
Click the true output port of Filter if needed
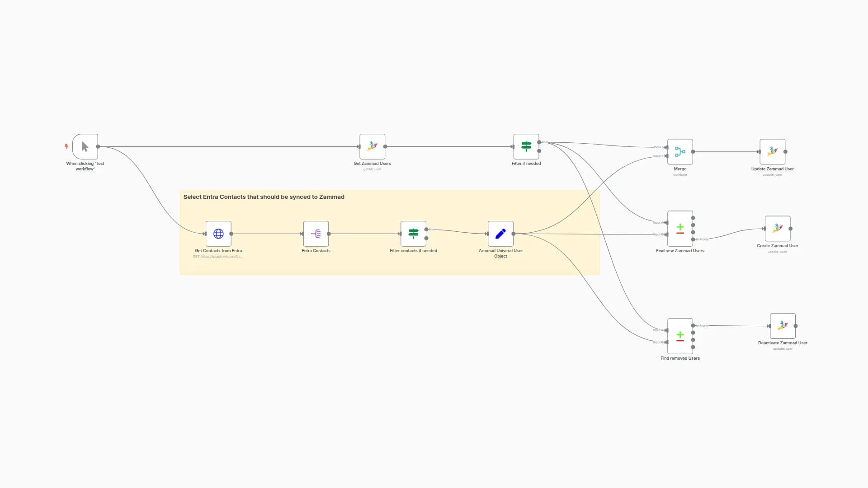(x=539, y=142)
